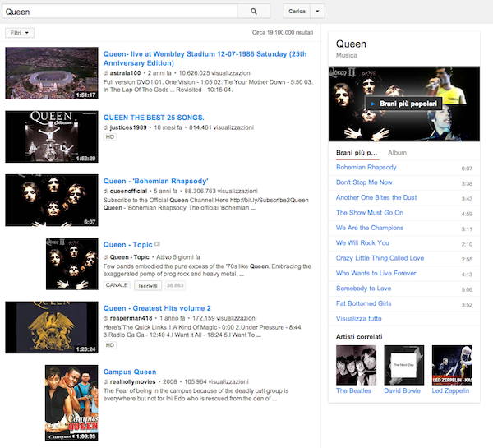493x448 pixels.
Task: Open the Filtri filter dropdown
Action: 20,33
